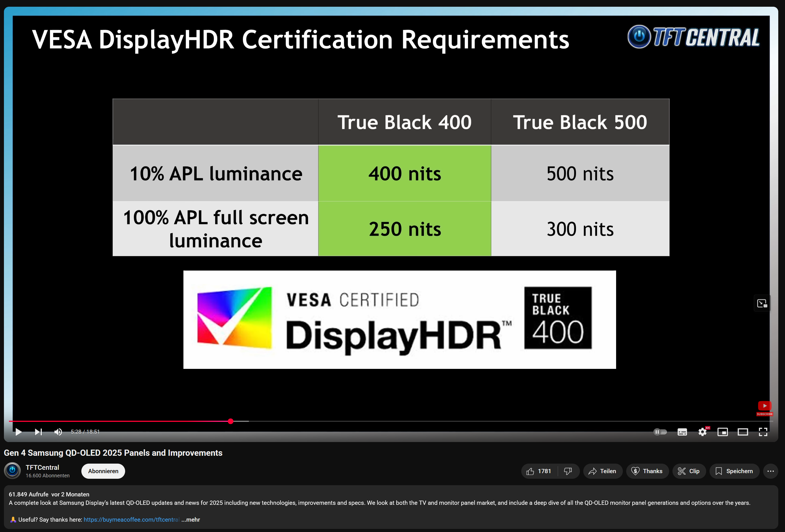785x532 pixels.
Task: Switch to theater mode
Action: [743, 432]
